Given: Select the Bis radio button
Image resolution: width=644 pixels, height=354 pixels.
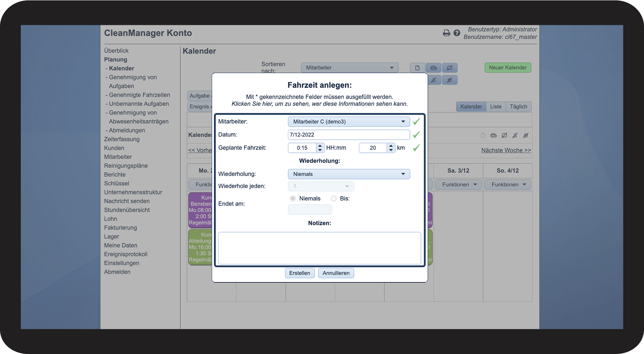Looking at the screenshot, I should (x=333, y=199).
